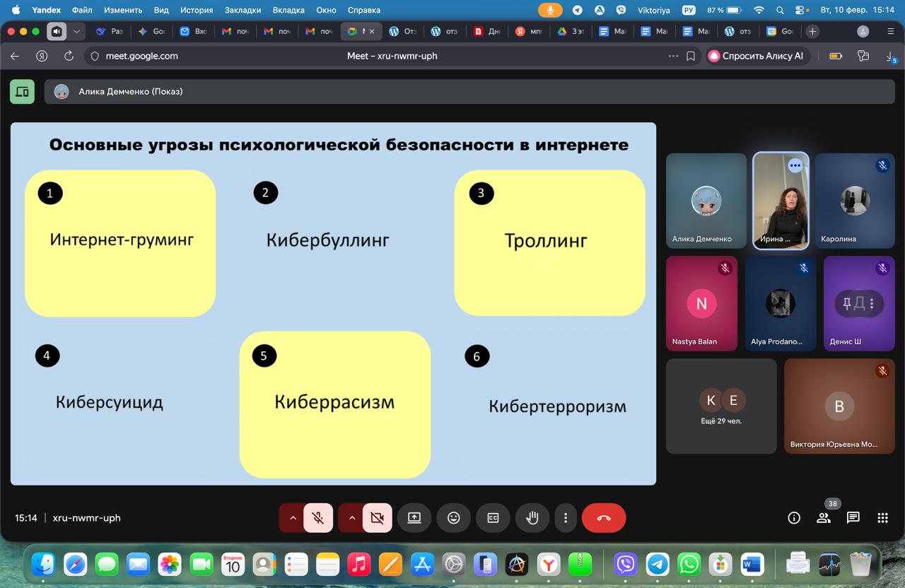The width and height of the screenshot is (905, 588).
Task: Click the red leave call button
Action: [x=603, y=518]
